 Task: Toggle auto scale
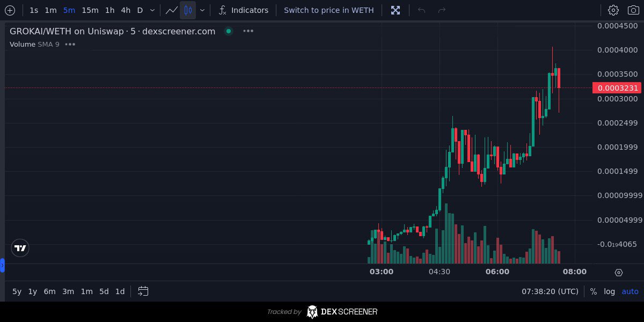(630, 291)
